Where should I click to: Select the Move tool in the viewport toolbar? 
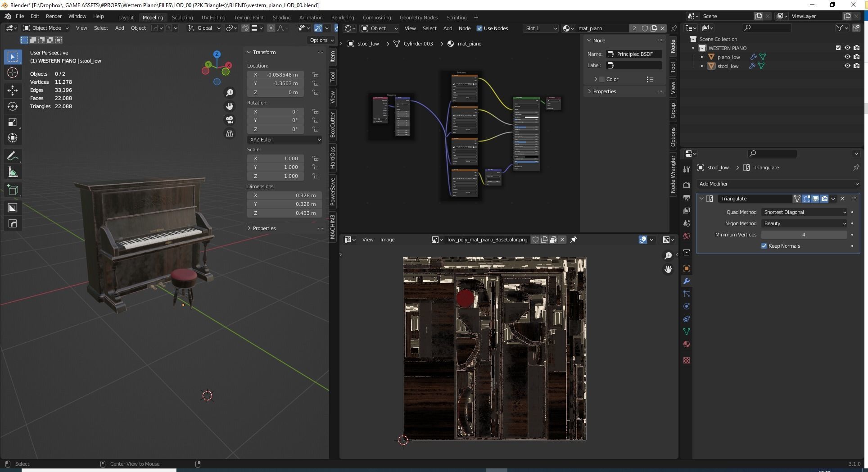(13, 90)
